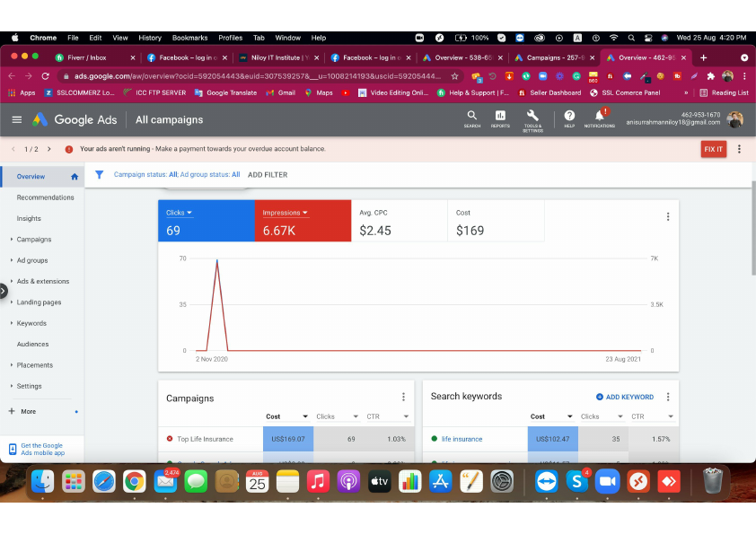Select the Avg. CPC metric tile
Image resolution: width=756 pixels, height=534 pixels.
coord(400,221)
